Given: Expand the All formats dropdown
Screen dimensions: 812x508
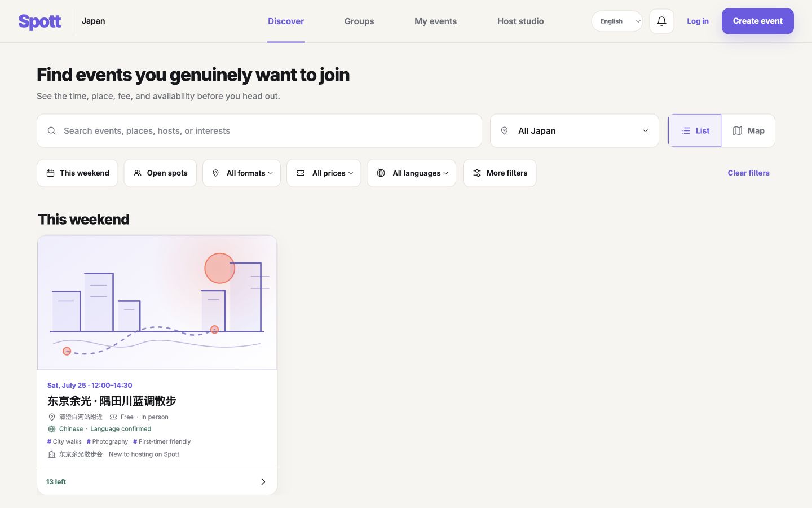Looking at the screenshot, I should coord(241,173).
